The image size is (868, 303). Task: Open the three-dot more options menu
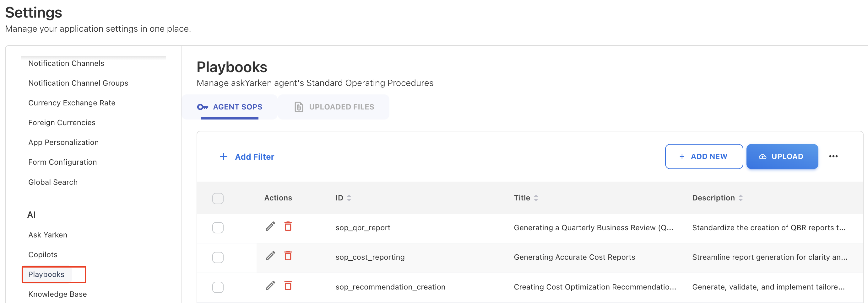coord(833,156)
